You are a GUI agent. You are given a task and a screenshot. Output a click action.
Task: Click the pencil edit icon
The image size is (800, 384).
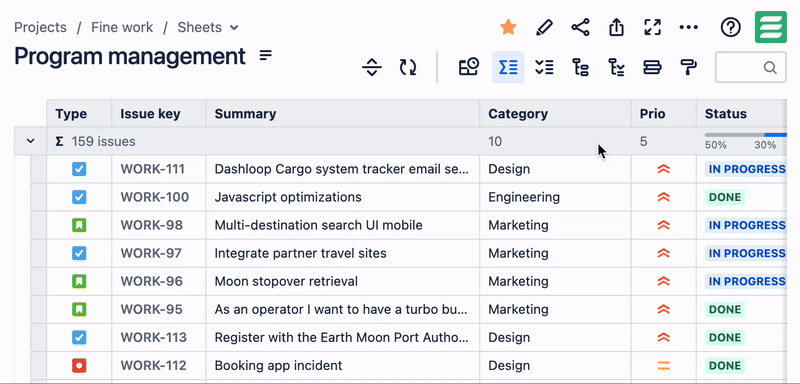pos(544,27)
